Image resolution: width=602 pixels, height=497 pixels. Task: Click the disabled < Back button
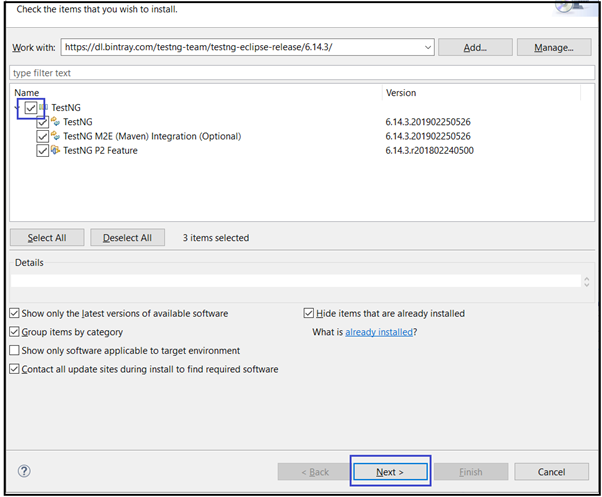[x=315, y=472]
